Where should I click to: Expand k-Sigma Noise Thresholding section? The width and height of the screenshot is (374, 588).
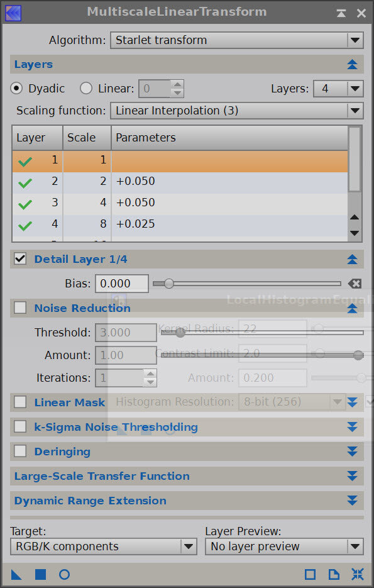(352, 427)
